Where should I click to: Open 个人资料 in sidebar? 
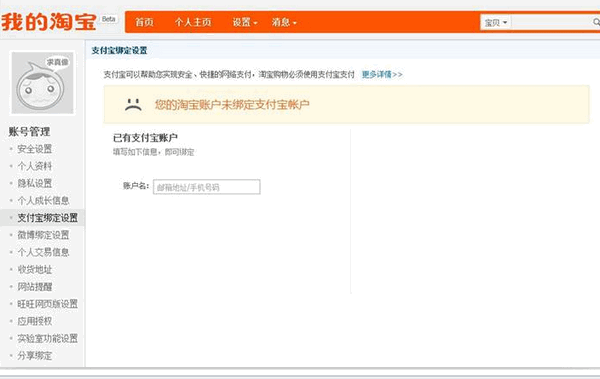pyautogui.click(x=34, y=166)
